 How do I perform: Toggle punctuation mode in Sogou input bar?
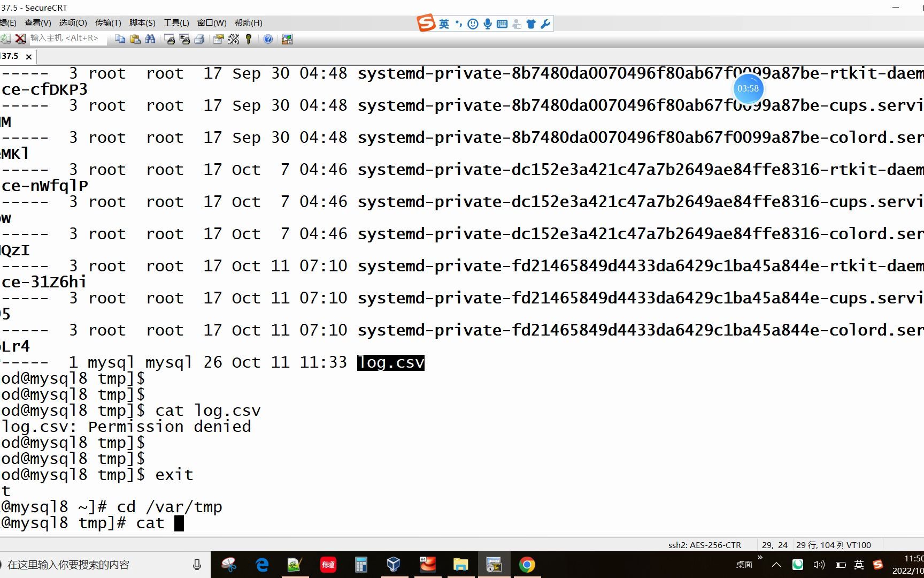(458, 24)
